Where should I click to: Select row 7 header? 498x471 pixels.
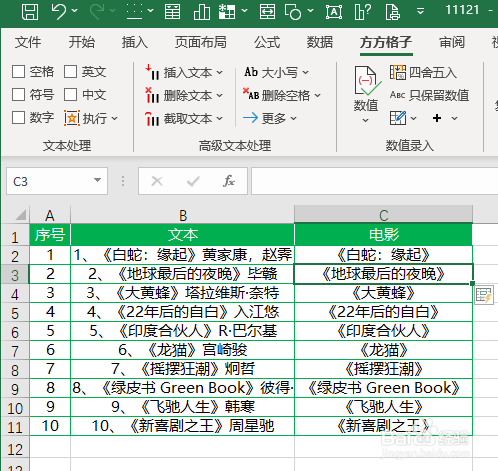15,350
